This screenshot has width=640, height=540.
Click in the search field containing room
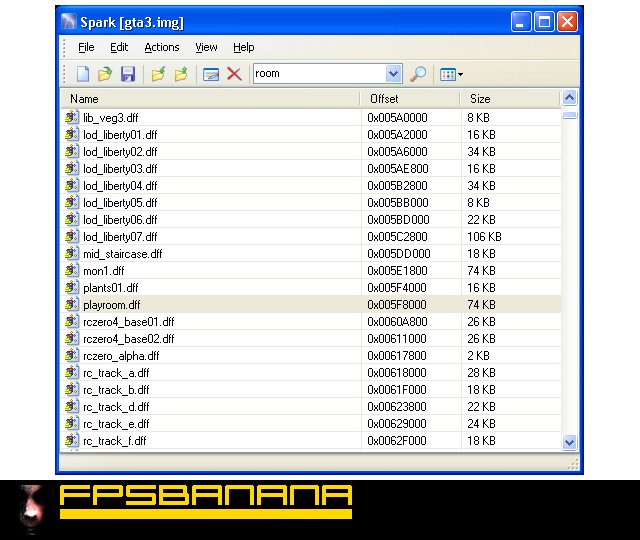click(x=320, y=73)
